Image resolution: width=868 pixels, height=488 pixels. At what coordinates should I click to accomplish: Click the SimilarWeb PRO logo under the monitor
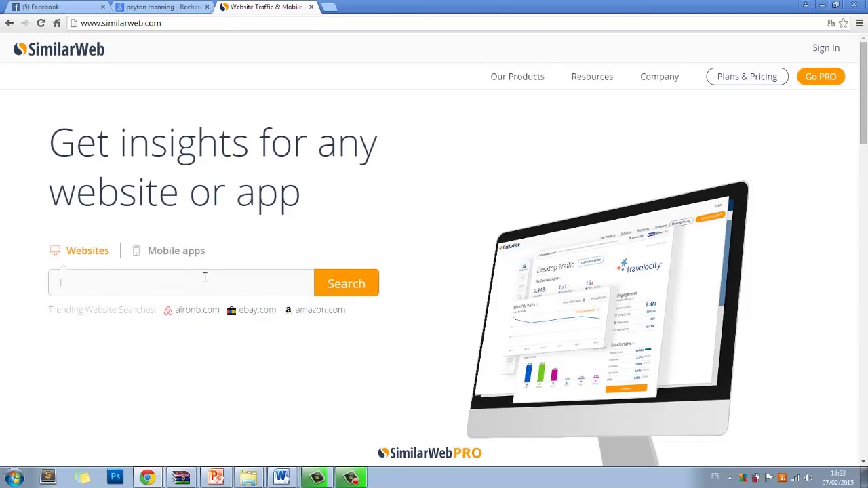tap(429, 453)
